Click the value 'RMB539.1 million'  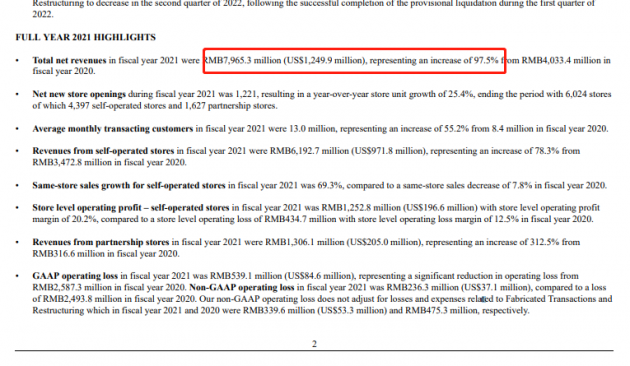click(246, 276)
